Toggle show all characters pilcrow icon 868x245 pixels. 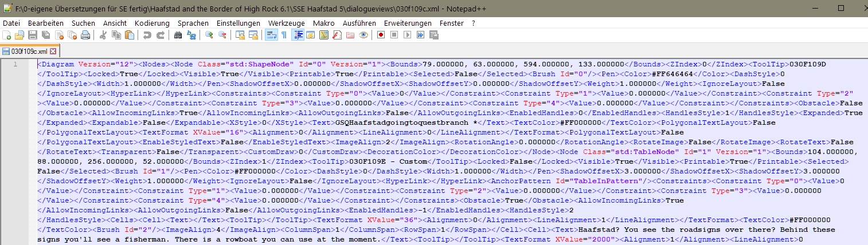tap(284, 35)
